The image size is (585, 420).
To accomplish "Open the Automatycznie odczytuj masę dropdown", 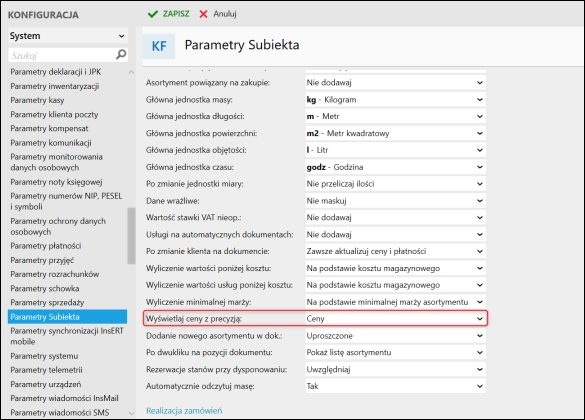I will tap(395, 386).
